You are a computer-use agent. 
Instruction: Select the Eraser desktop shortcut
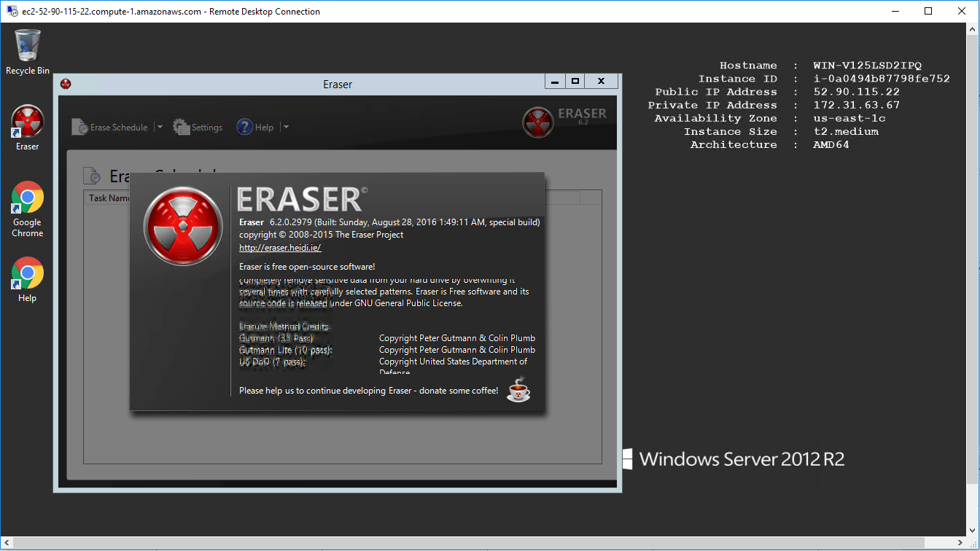pos(27,122)
